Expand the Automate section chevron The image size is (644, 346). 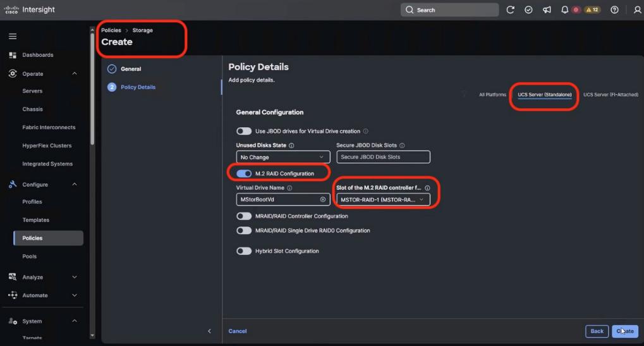coord(75,295)
